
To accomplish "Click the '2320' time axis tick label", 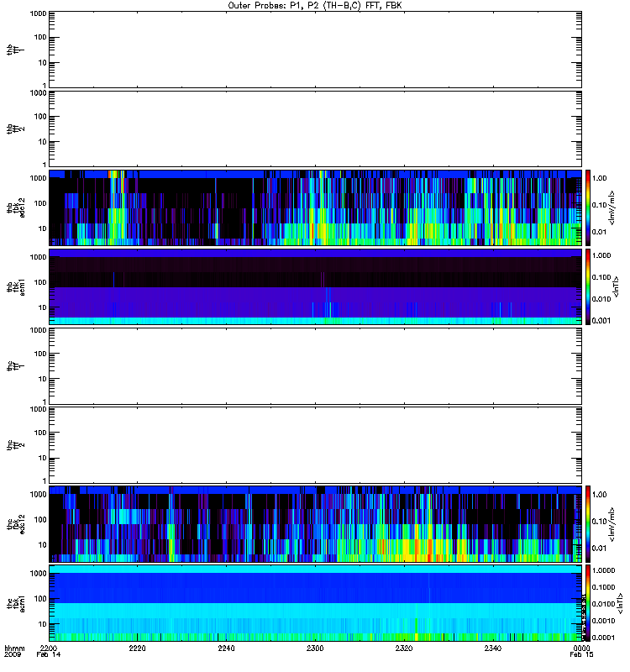I will point(404,648).
